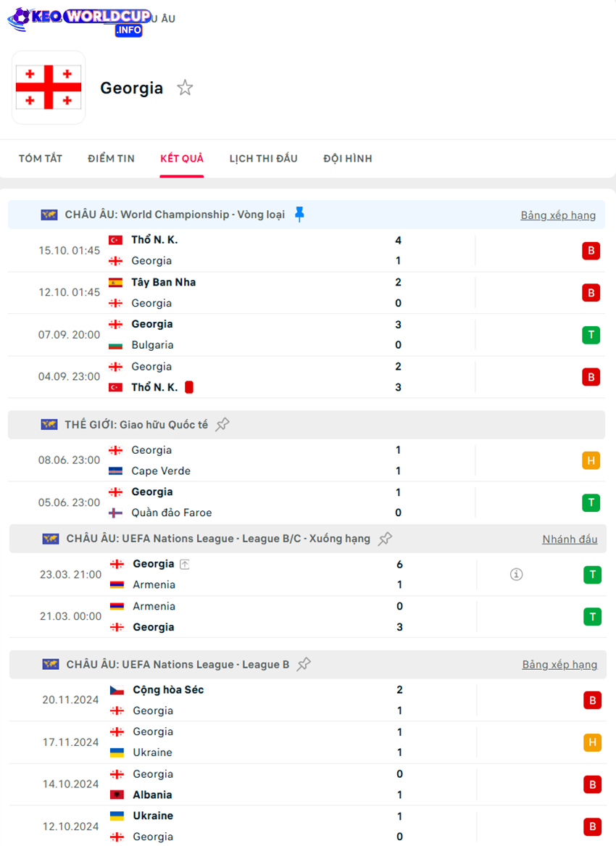The width and height of the screenshot is (616, 846).
Task: Open the TÓM TẮT tab
Action: pyautogui.click(x=41, y=159)
